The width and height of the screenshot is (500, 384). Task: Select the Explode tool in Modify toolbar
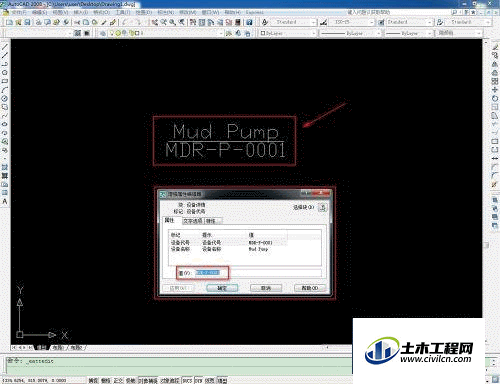click(495, 184)
